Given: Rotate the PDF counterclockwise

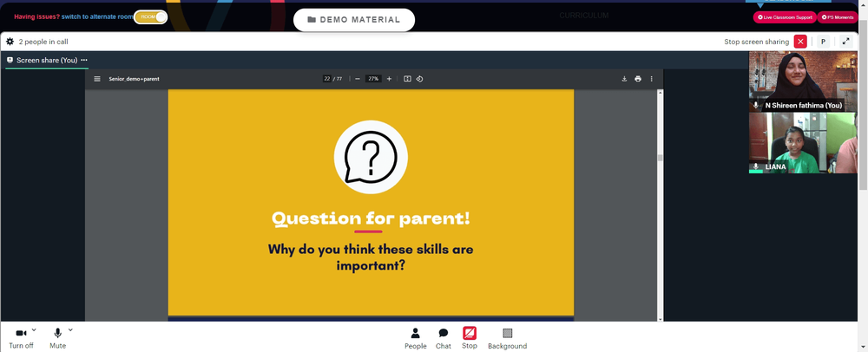Looking at the screenshot, I should pos(419,79).
